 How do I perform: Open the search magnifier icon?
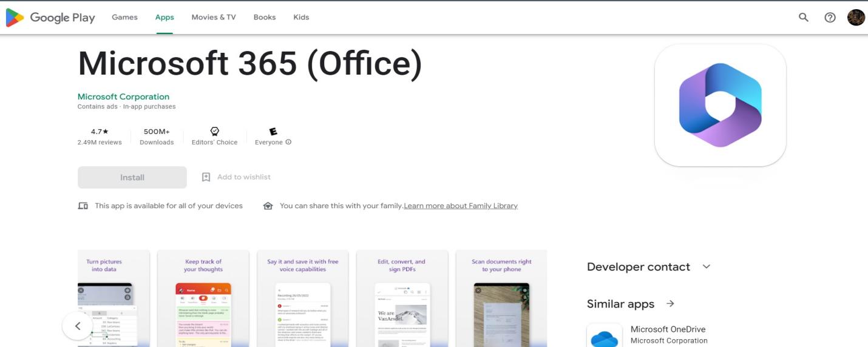coord(804,18)
